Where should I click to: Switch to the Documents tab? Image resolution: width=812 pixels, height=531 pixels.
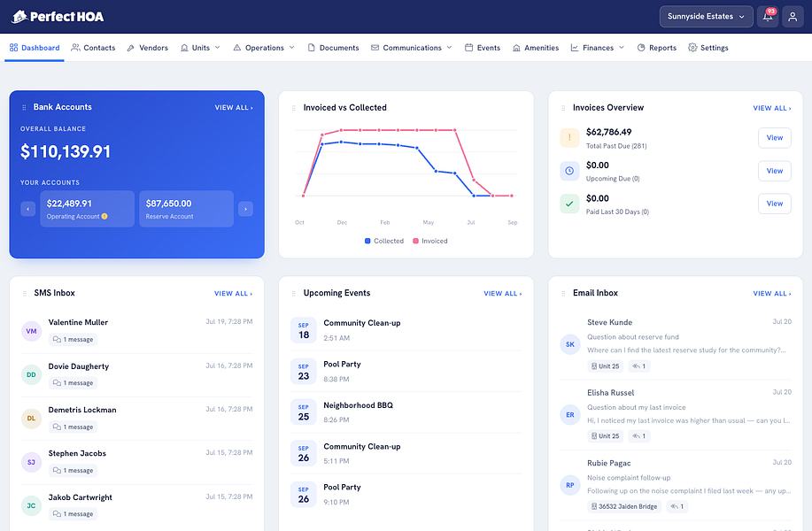click(333, 48)
